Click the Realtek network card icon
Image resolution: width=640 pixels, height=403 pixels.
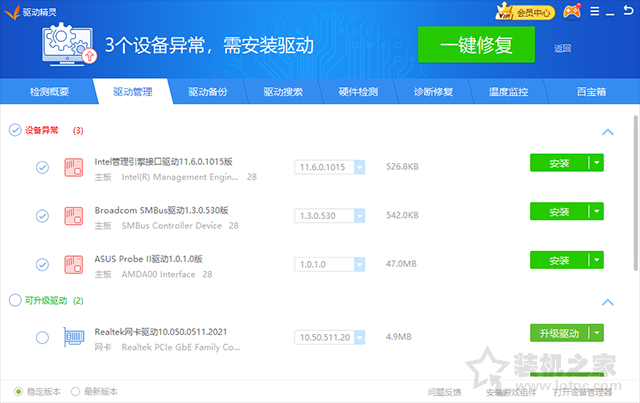[73, 337]
